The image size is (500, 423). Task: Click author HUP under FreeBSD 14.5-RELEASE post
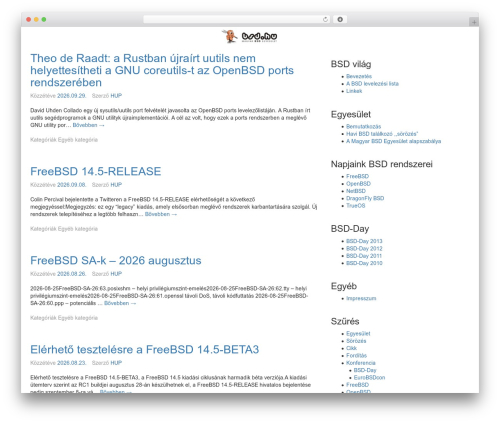[x=116, y=185]
